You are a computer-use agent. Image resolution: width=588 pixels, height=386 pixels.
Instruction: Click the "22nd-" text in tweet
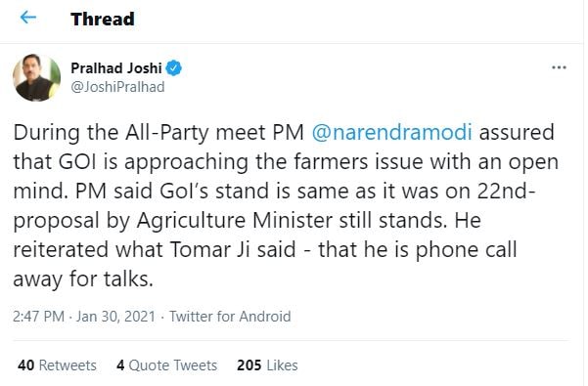pyautogui.click(x=506, y=191)
